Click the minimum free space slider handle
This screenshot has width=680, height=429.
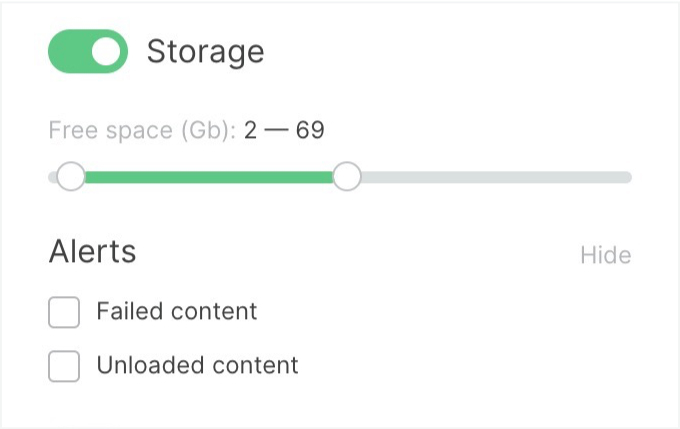tap(70, 177)
